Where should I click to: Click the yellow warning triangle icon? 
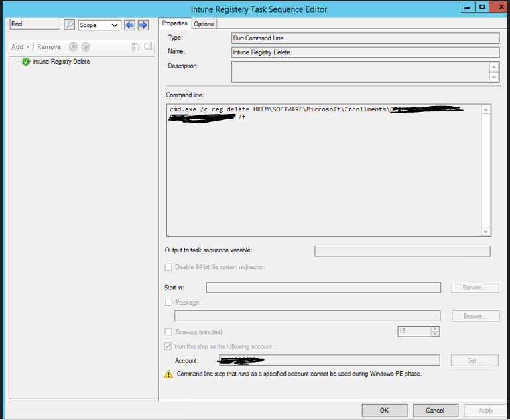tap(169, 374)
